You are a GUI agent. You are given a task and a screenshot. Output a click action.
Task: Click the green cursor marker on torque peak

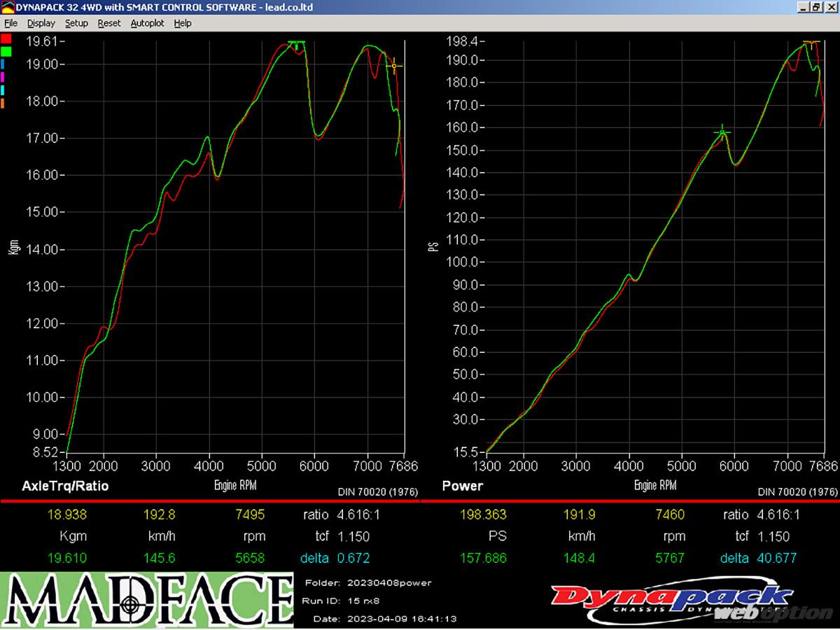point(297,43)
